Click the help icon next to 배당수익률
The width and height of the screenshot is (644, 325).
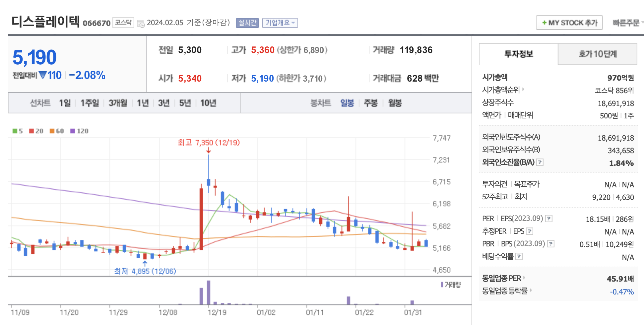click(x=519, y=256)
